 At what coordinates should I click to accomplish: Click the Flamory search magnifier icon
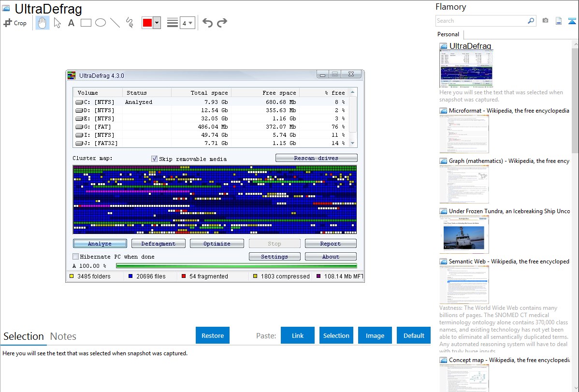[531, 21]
